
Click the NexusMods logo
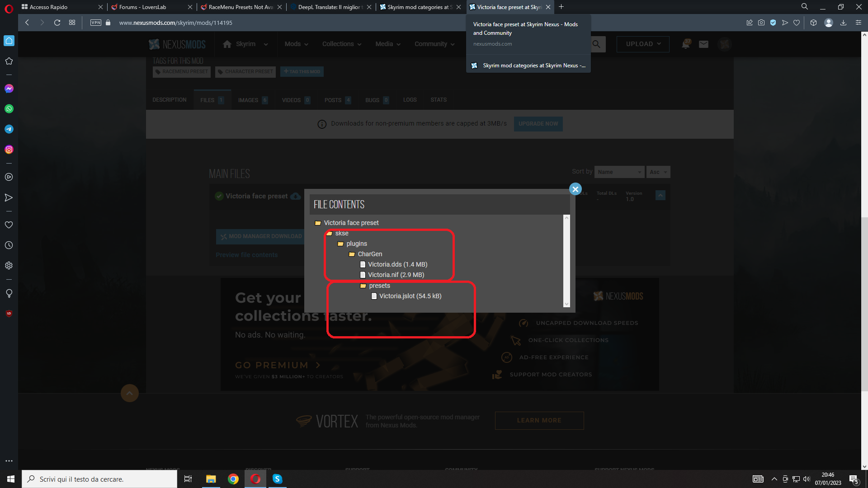click(177, 44)
